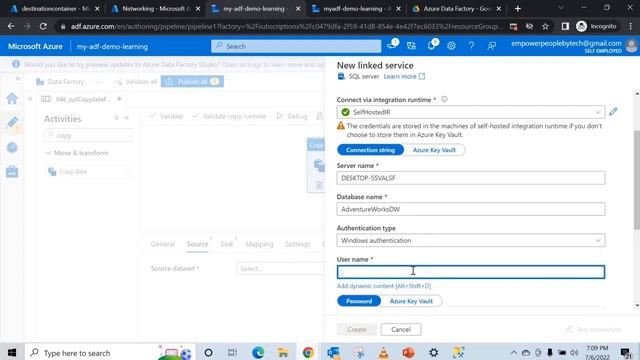Open the Azure settings gear
This screenshot has height=360, width=640.
(x=451, y=46)
